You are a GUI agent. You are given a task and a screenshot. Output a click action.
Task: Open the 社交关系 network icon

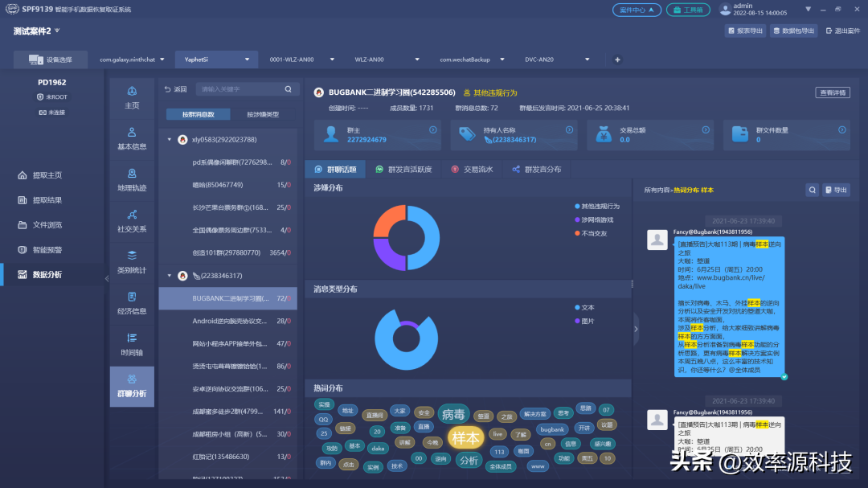coord(132,215)
